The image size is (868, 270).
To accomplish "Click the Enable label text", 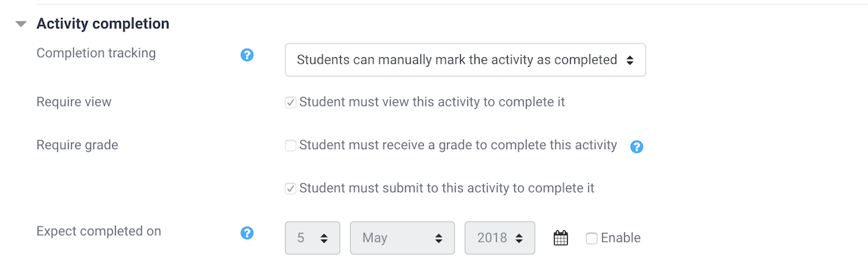I will point(621,238).
